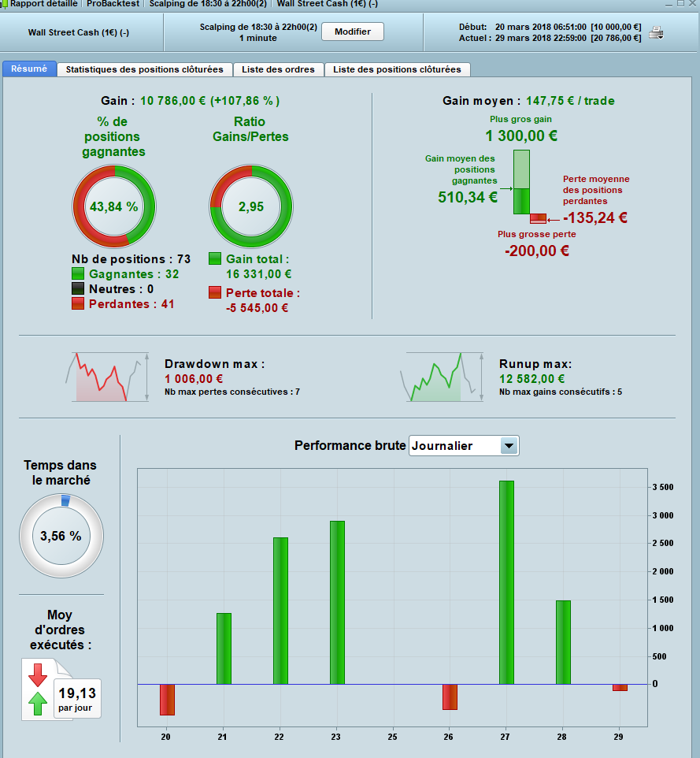Click the Modifier button
Image resolution: width=700 pixels, height=758 pixels.
(x=353, y=32)
